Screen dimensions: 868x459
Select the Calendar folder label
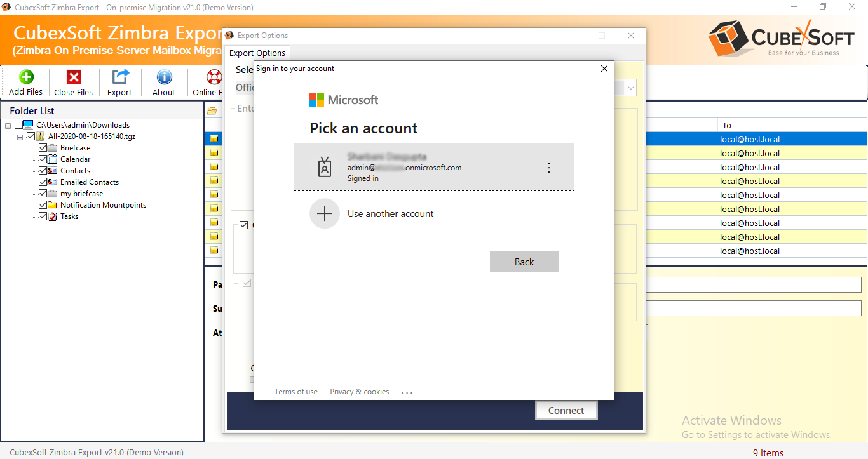(76, 159)
